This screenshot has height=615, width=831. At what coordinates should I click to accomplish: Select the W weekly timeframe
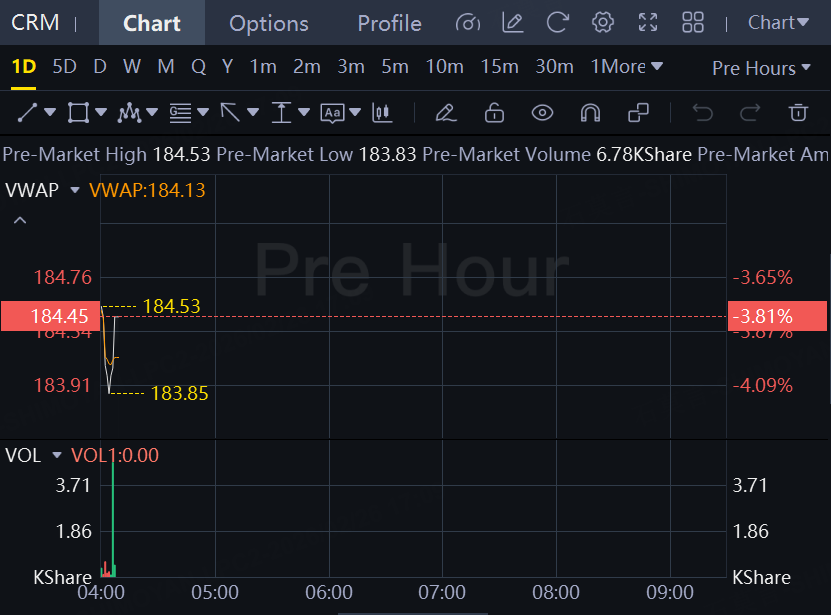click(x=132, y=66)
